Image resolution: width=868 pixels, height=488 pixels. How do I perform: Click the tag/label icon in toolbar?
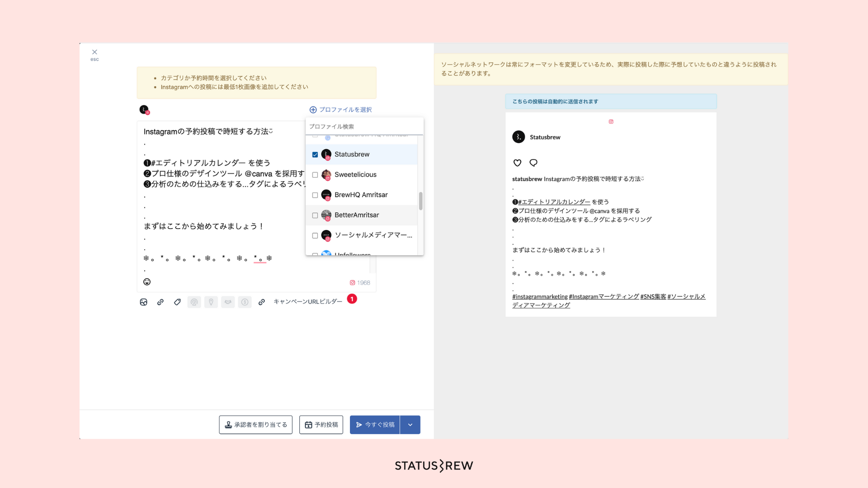pyautogui.click(x=177, y=301)
